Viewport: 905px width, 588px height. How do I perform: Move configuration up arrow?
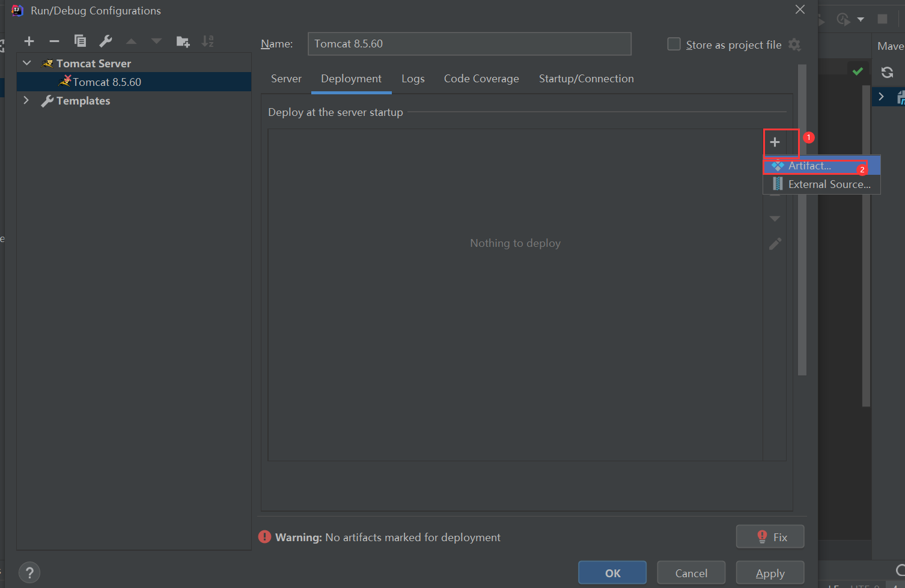click(131, 41)
